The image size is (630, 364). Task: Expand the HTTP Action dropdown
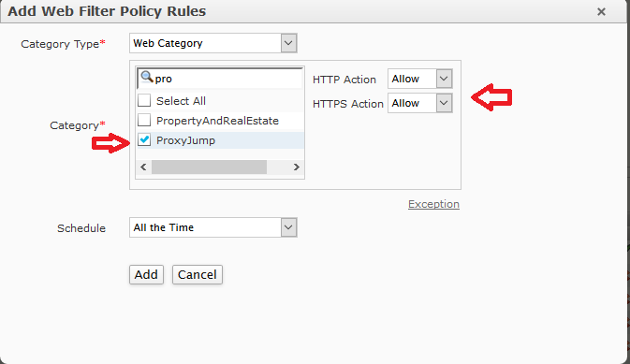420,79
